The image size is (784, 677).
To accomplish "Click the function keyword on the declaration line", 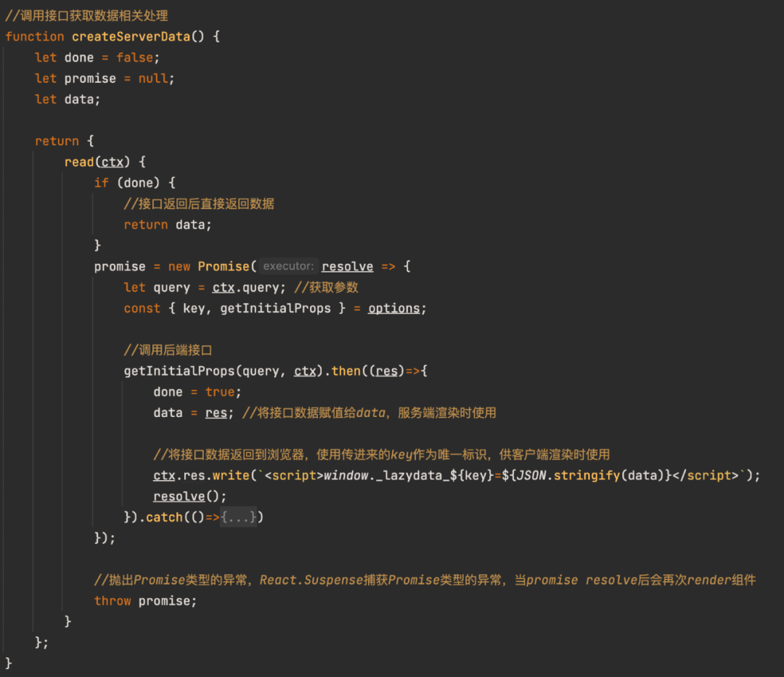I will [35, 36].
